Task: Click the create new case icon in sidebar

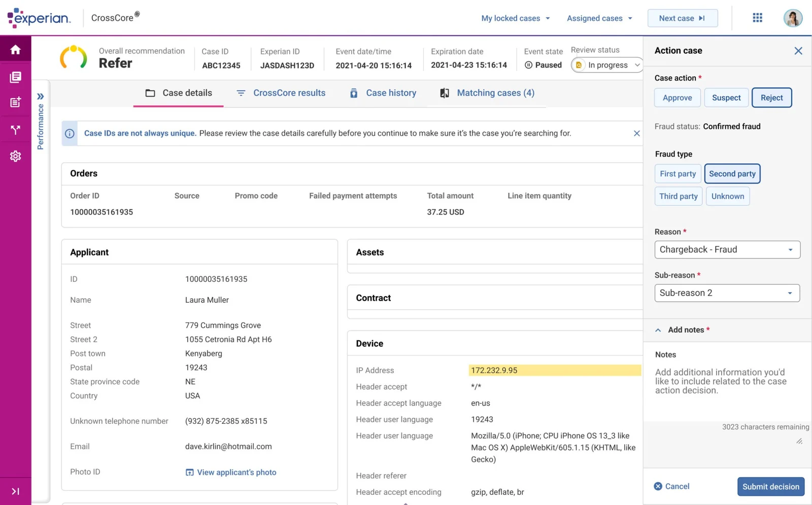Action: point(15,102)
